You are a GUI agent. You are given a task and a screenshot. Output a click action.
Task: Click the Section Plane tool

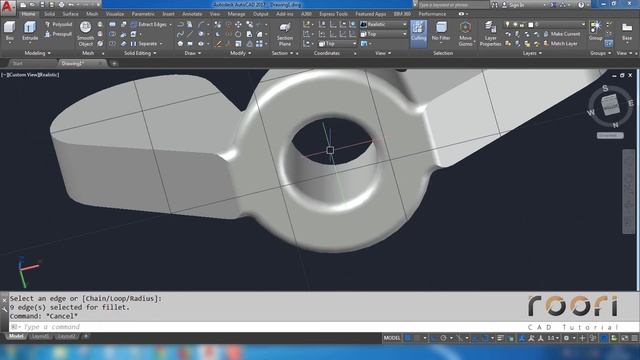click(285, 33)
